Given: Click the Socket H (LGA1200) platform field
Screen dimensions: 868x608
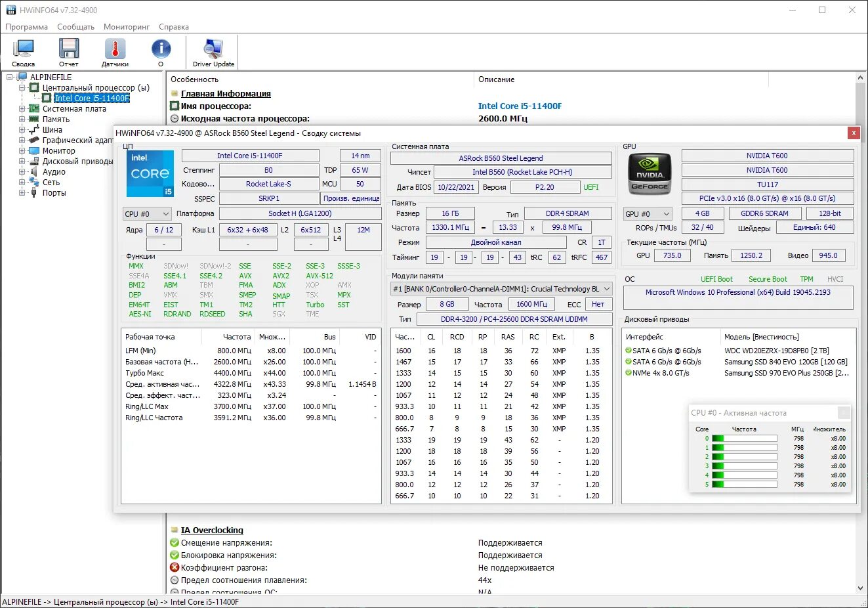Looking at the screenshot, I should pos(300,213).
